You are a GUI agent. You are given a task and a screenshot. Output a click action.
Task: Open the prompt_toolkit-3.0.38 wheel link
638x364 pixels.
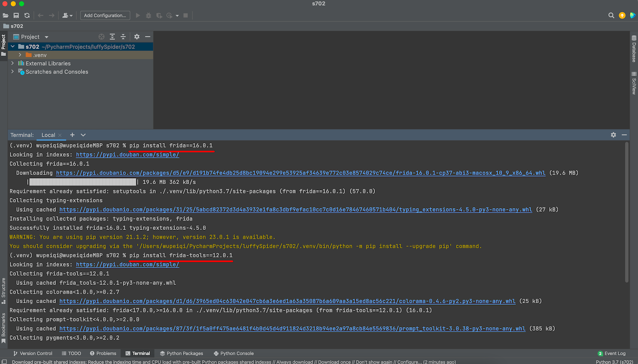292,328
